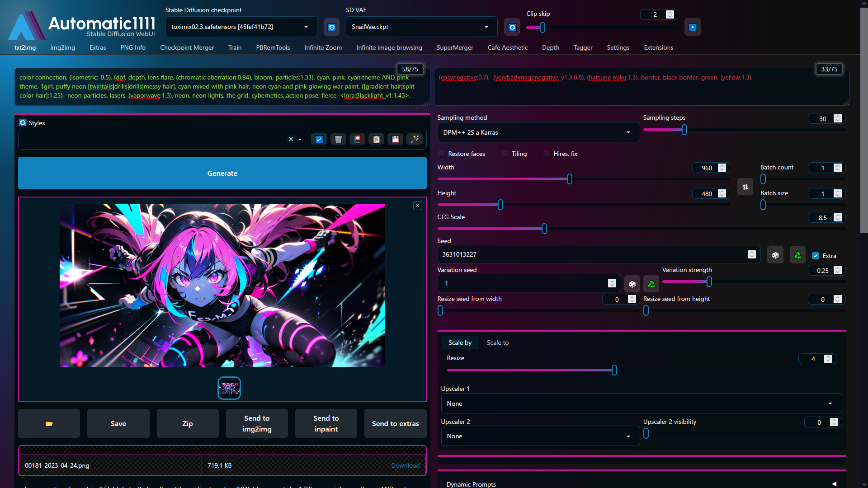The width and height of the screenshot is (868, 488).
Task: Open the SD VAE dropdown
Action: tap(421, 27)
